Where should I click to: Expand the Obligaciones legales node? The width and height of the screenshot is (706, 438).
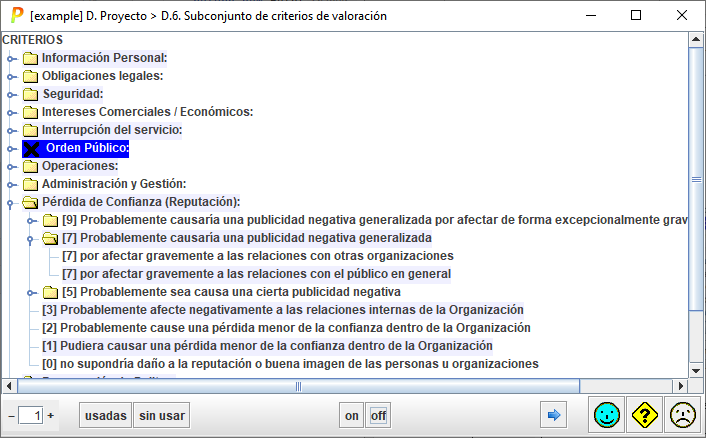(x=12, y=76)
